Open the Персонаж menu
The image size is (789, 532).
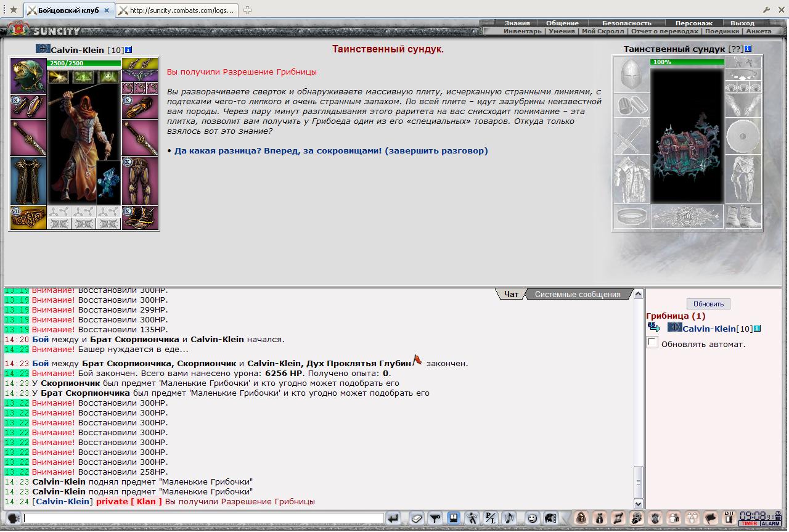(693, 23)
